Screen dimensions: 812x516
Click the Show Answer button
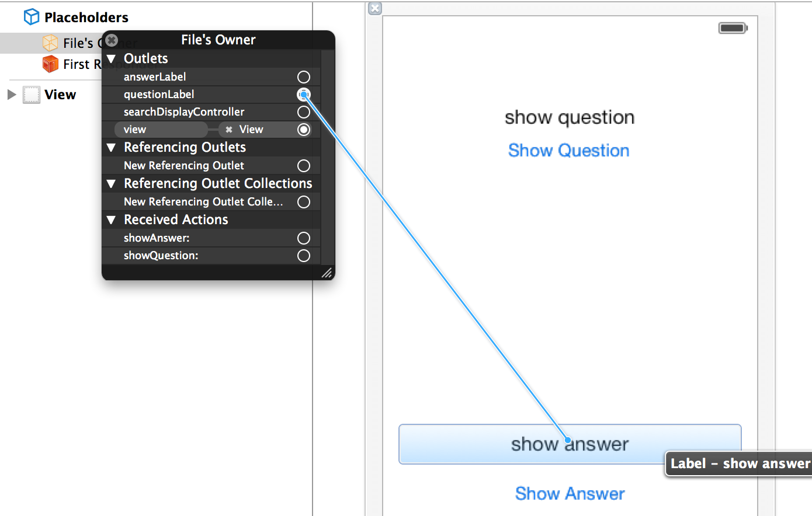click(x=570, y=494)
